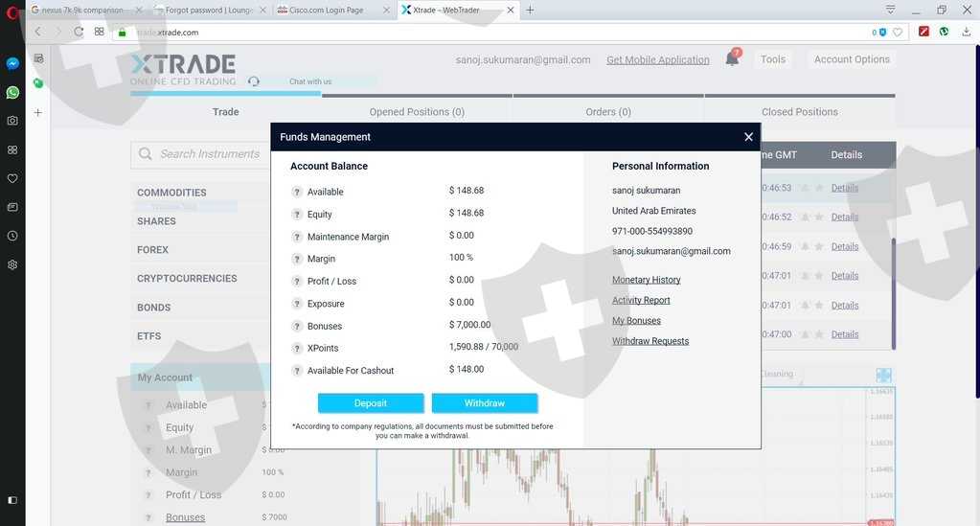Go back to the previous page
This screenshot has height=526, width=980.
[x=38, y=32]
